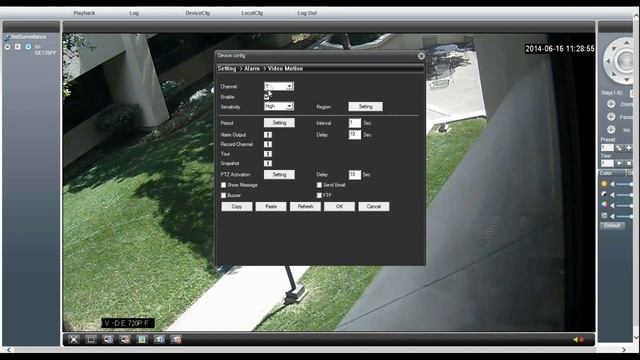Click the Refresh button
Image resolution: width=640 pixels, height=360 pixels.
pos(305,207)
